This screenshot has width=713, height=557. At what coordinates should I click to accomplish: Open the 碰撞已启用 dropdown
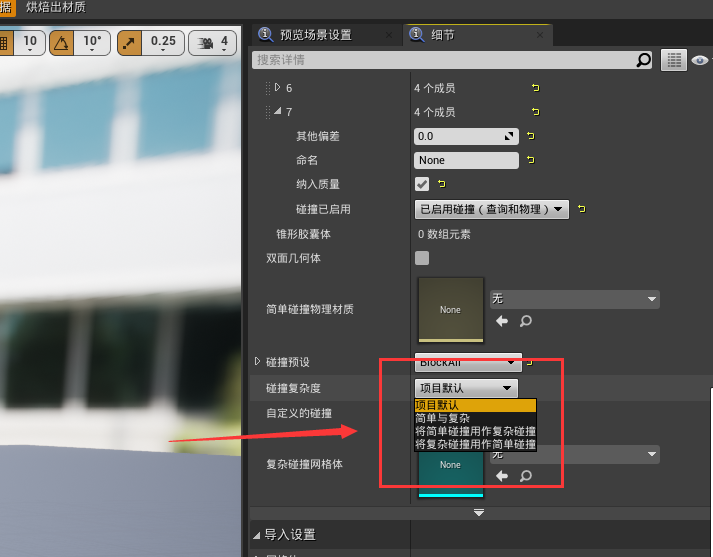tap(491, 209)
